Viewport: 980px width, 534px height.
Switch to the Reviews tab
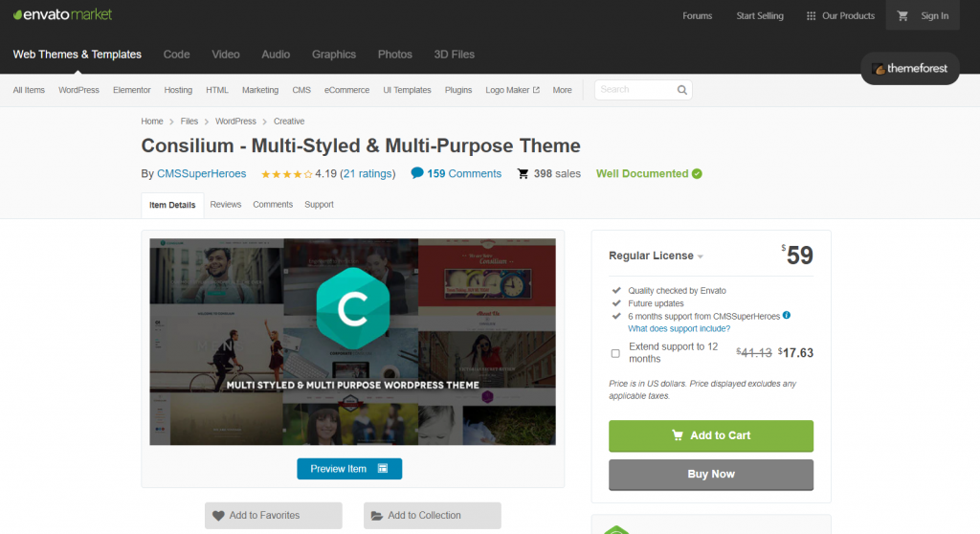226,205
